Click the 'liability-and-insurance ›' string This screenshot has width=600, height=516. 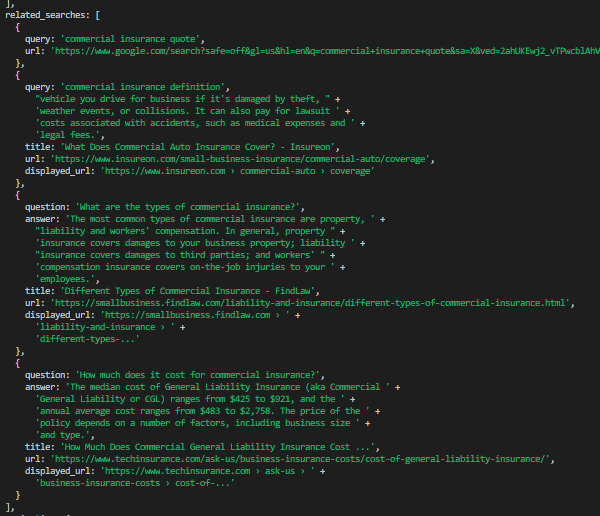[105, 327]
